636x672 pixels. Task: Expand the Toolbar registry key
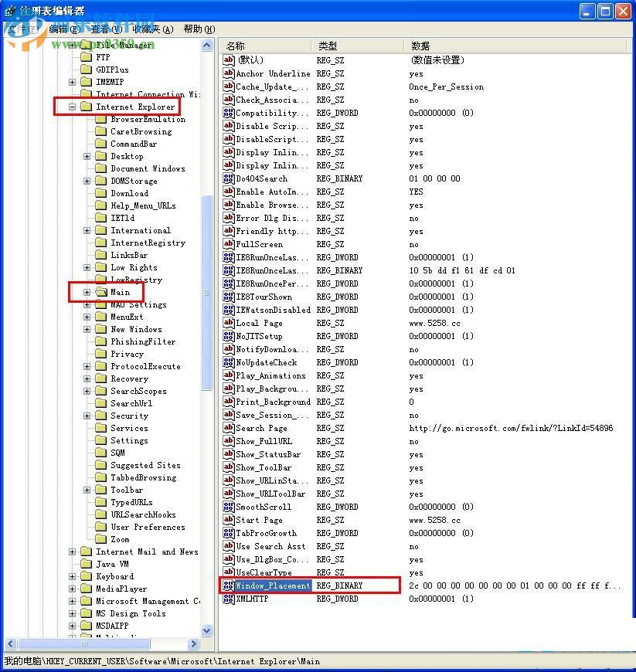point(86,490)
